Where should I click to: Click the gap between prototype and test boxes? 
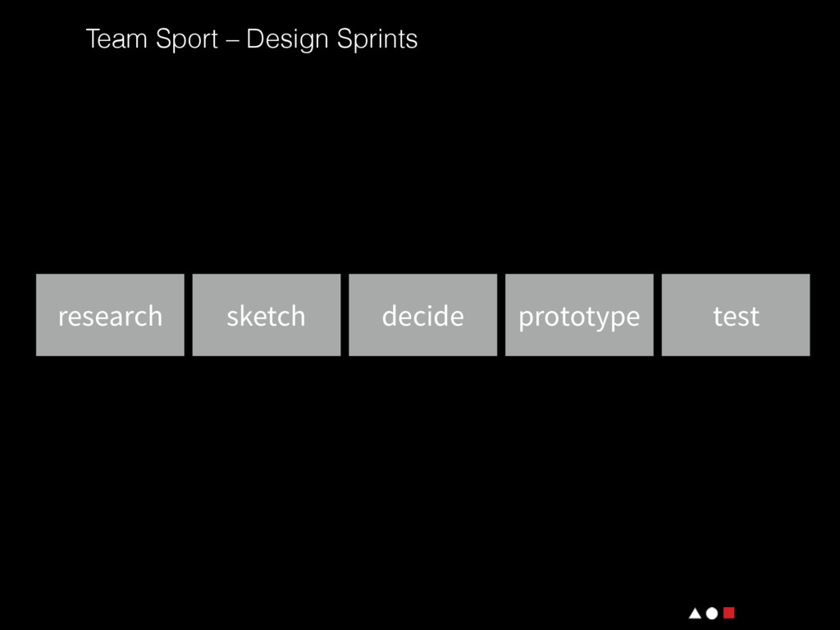(658, 315)
